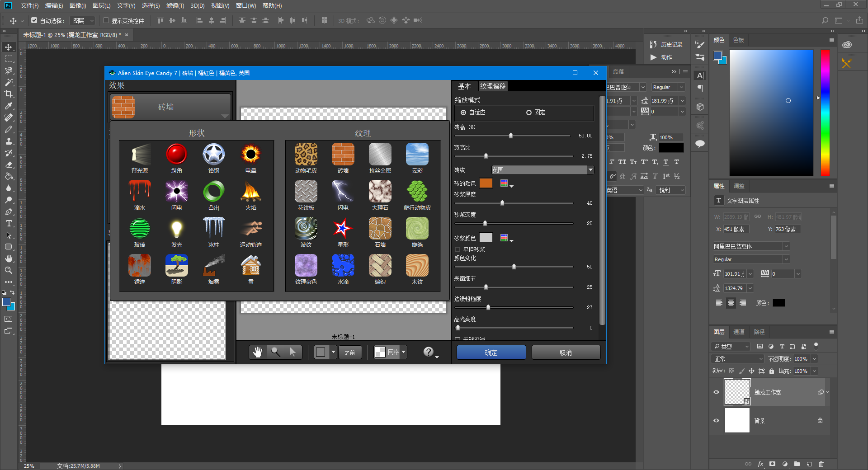
Task: Open the 图层(L) layer menu
Action: click(101, 5)
